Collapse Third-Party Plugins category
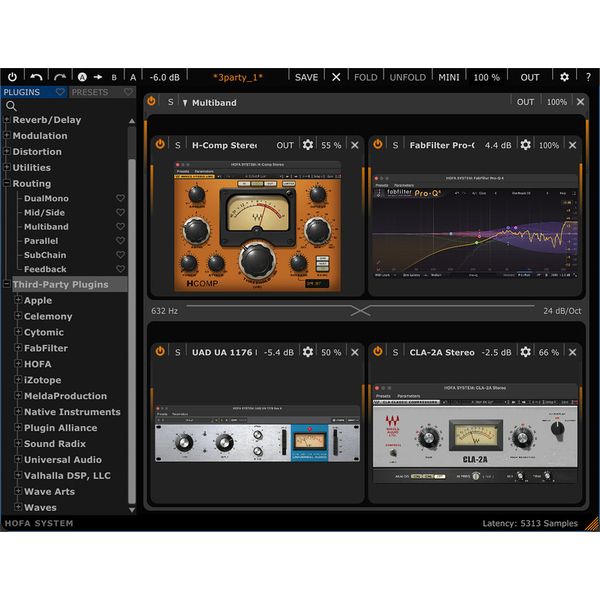Screen dimensions: 600x600 [7, 284]
